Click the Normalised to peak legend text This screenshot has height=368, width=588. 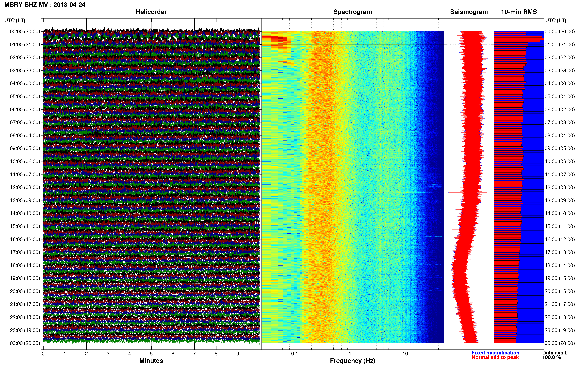click(x=495, y=357)
